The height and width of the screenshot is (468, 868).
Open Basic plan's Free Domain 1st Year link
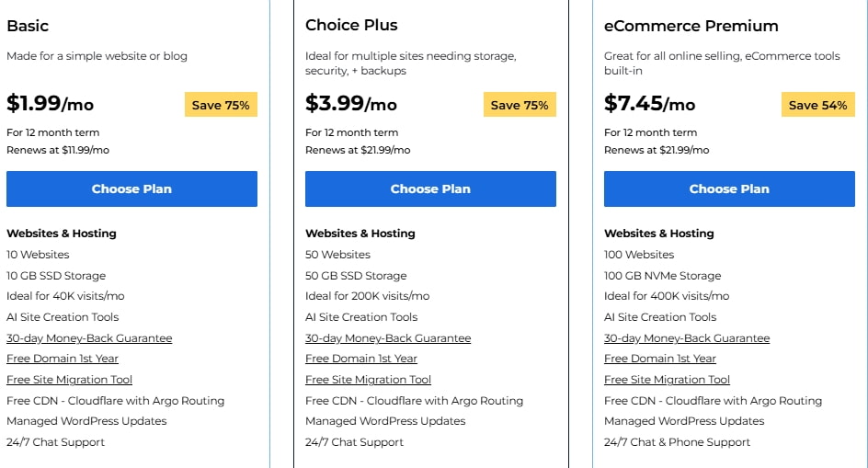(x=63, y=359)
